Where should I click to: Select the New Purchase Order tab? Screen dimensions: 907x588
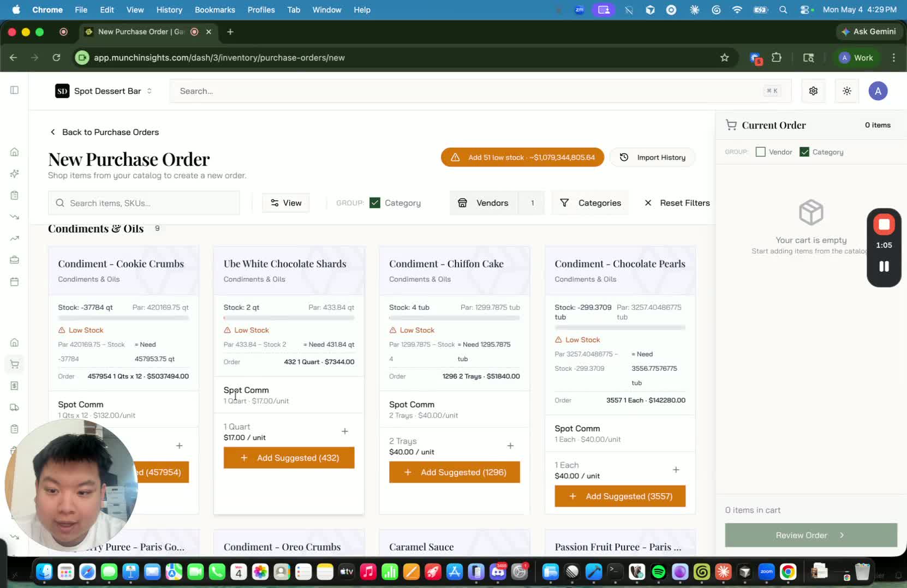point(148,32)
